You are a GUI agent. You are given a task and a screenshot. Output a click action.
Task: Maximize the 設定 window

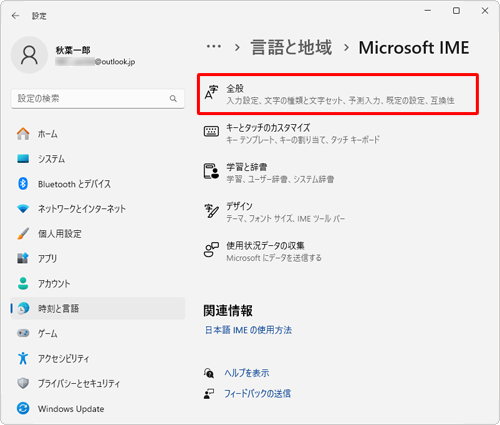[x=456, y=11]
